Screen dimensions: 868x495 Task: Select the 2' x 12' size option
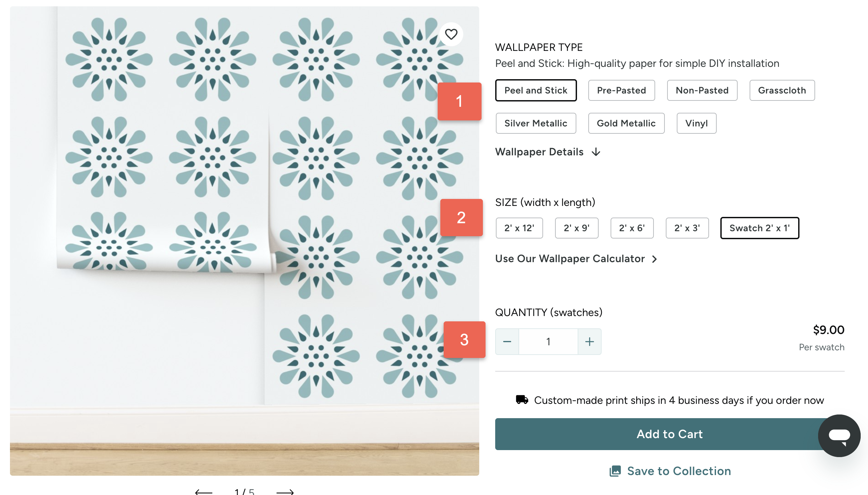pyautogui.click(x=519, y=228)
